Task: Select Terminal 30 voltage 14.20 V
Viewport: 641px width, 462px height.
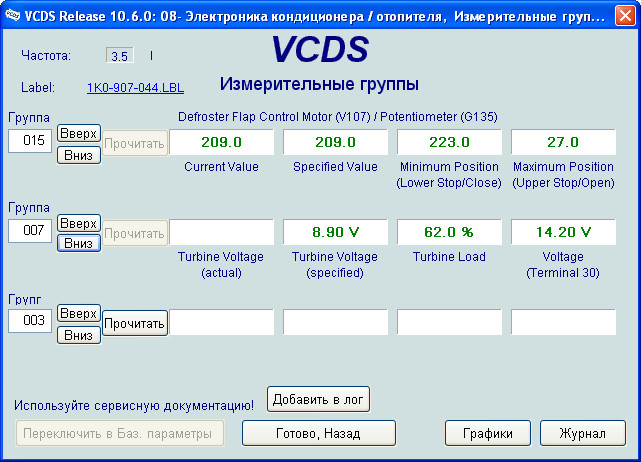Action: coord(563,232)
